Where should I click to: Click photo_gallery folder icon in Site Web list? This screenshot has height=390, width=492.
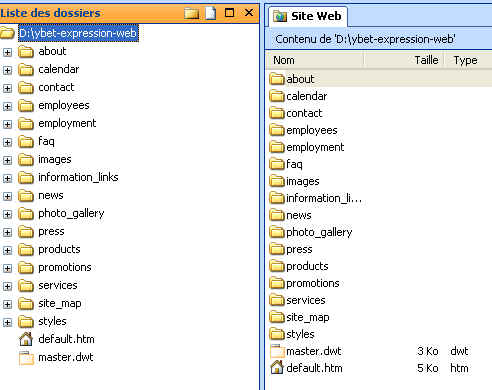[277, 232]
